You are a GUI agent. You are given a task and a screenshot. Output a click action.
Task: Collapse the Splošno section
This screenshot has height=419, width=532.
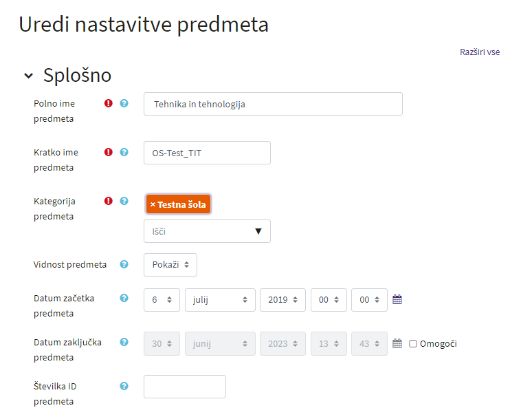(29, 76)
